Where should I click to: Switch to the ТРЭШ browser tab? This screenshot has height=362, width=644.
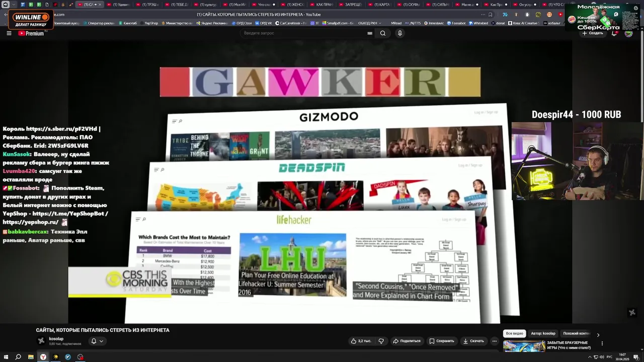[x=148, y=5]
